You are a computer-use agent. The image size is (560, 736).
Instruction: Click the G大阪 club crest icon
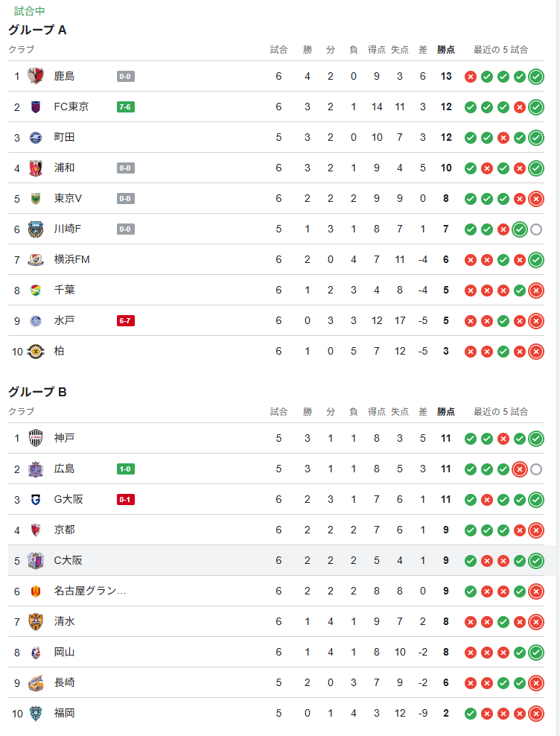tap(36, 499)
